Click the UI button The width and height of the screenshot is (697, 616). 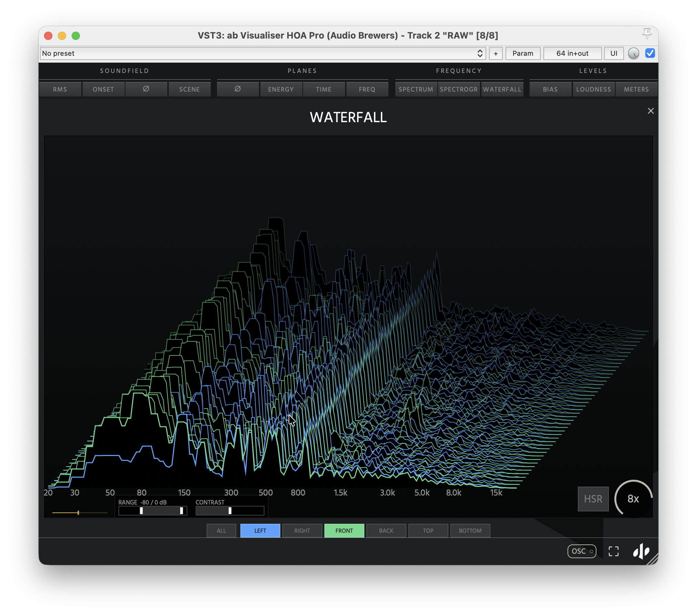pyautogui.click(x=614, y=53)
